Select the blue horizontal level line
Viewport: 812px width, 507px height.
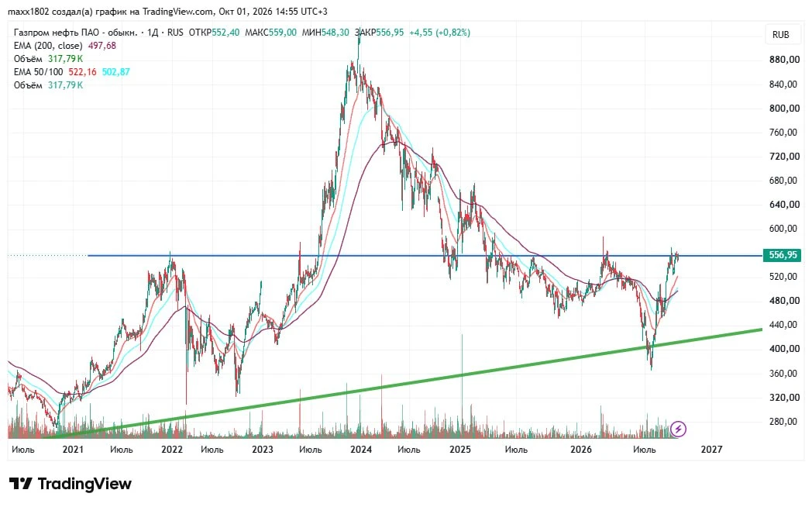[x=425, y=256]
